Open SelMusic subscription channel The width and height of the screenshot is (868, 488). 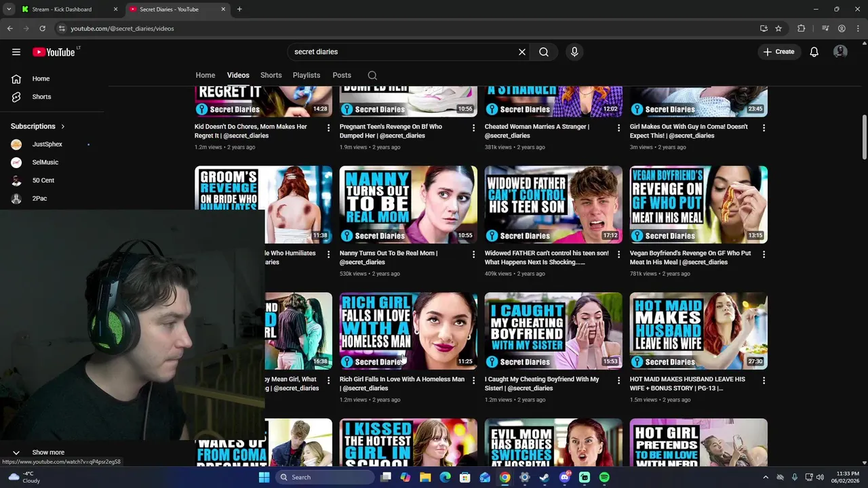[x=45, y=163]
